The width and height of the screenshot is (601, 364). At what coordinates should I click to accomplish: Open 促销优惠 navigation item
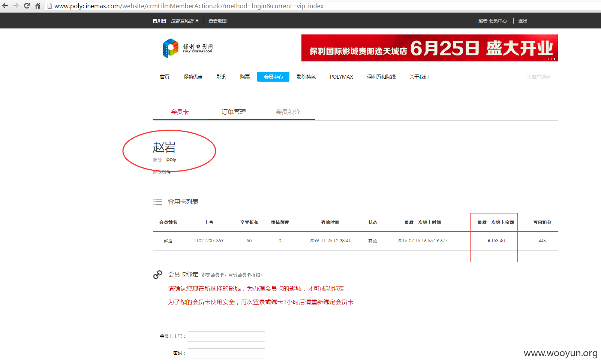click(x=193, y=77)
